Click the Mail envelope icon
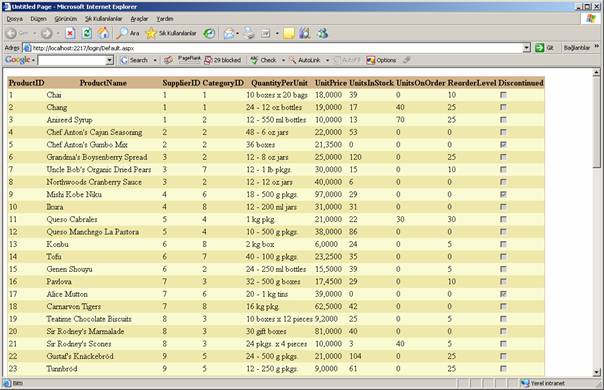This screenshot has width=604, height=390. (x=229, y=34)
